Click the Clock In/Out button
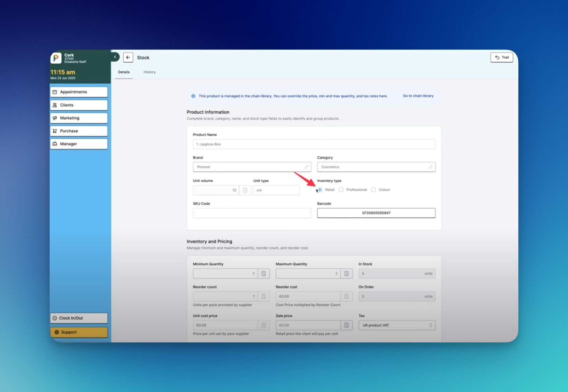Screen dimensions: 568x392 [x=79, y=318]
